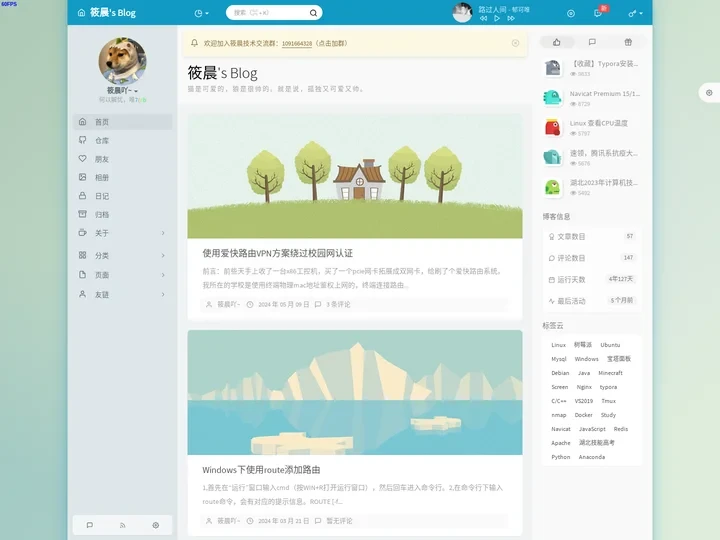Expand the 友链 submenu chevron
This screenshot has height=540, width=720.
[163, 294]
